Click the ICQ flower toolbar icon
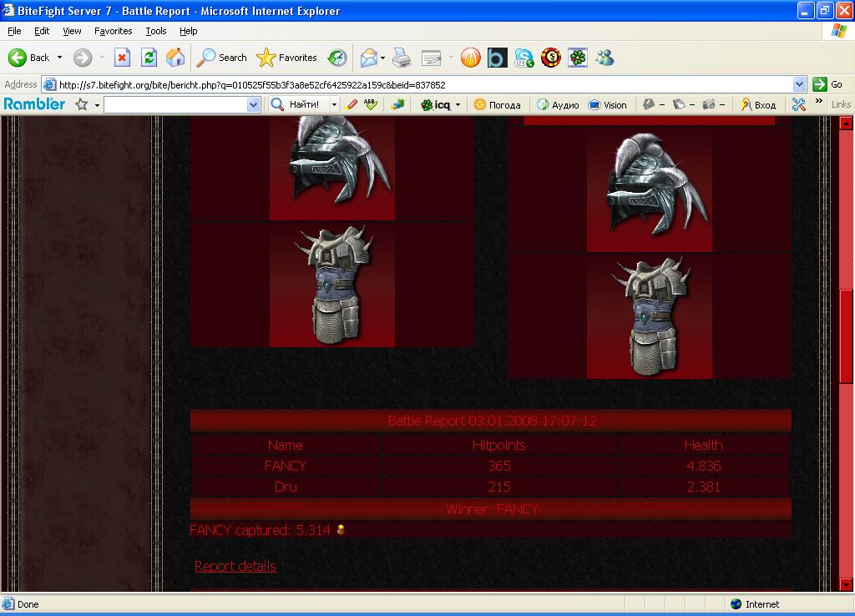The height and width of the screenshot is (616, 855). [578, 58]
